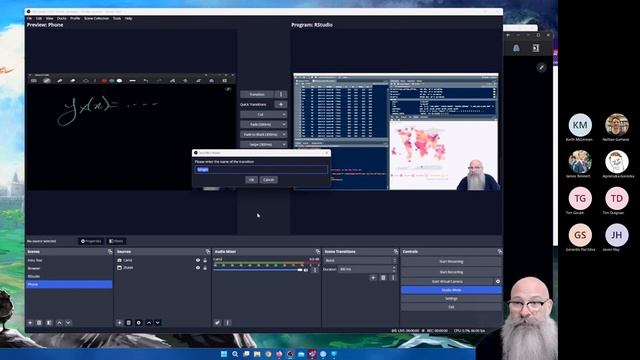Open the Docks menu
Image resolution: width=640 pixels, height=360 pixels.
(x=62, y=18)
